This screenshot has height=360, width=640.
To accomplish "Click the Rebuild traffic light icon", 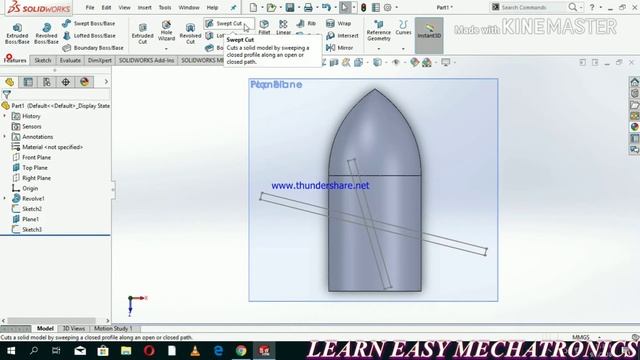I will [363, 7].
